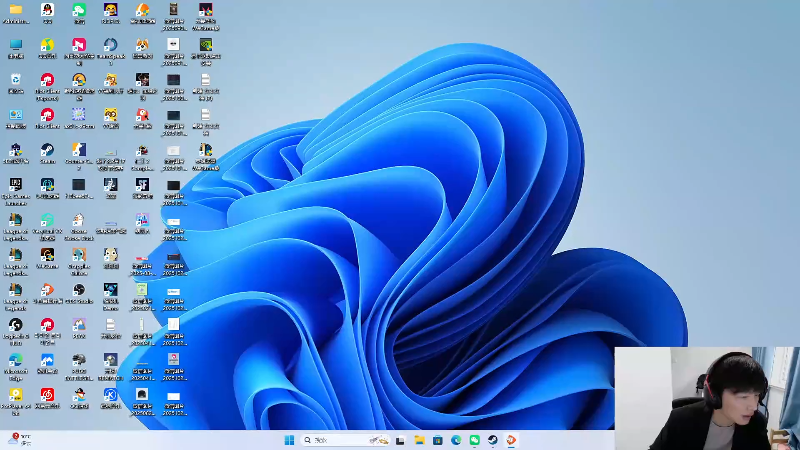
Task: Open the weather widget in taskbar corner
Action: tap(18, 439)
